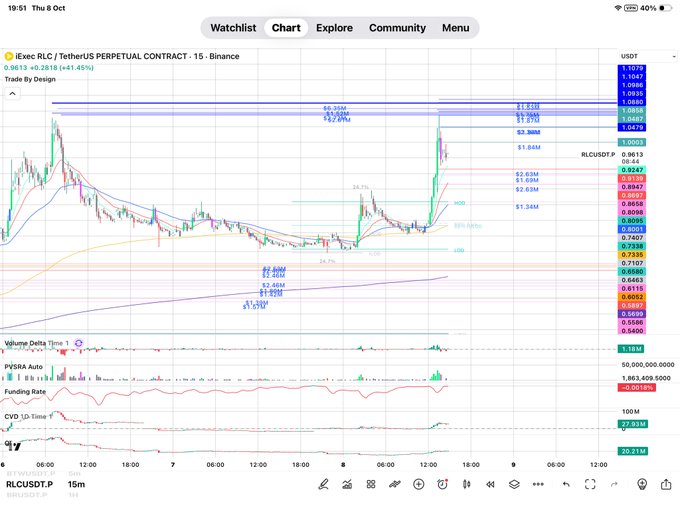Tap the TradingView logo on chart
The height and width of the screenshot is (510, 680).
coord(13,445)
